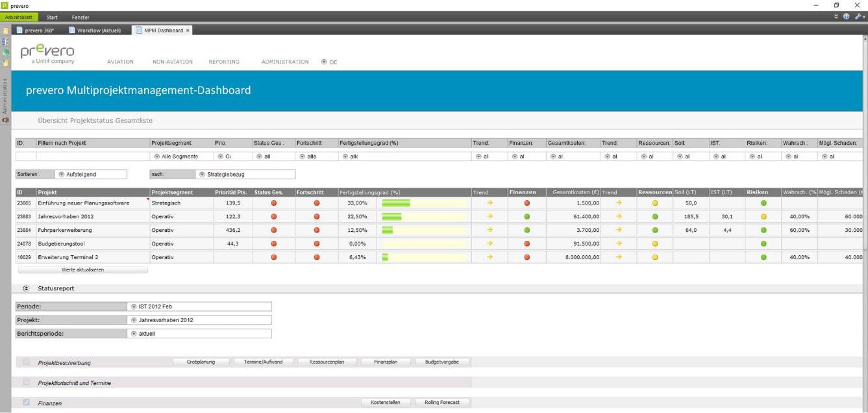Collapse the Statusreport section
Viewport: 868px width, 413px height.
(26, 288)
